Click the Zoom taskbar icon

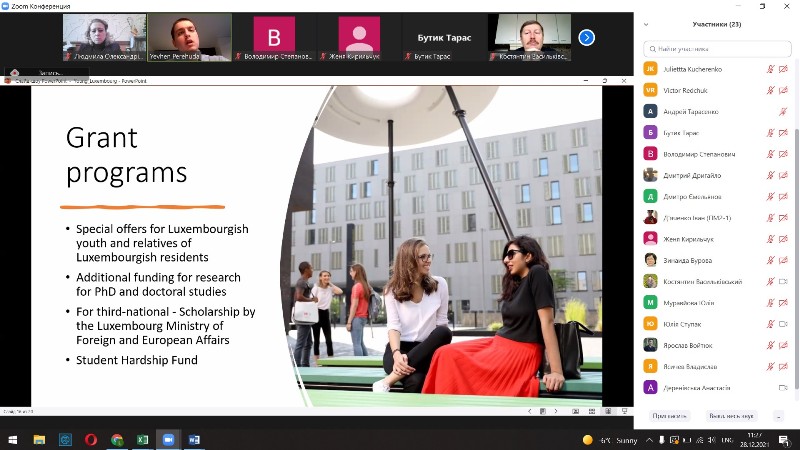tap(168, 439)
